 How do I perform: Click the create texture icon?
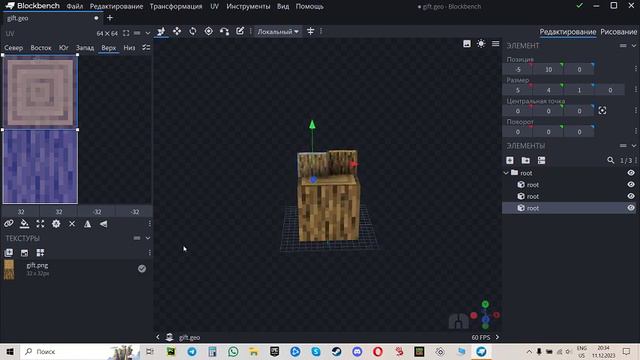[24, 253]
